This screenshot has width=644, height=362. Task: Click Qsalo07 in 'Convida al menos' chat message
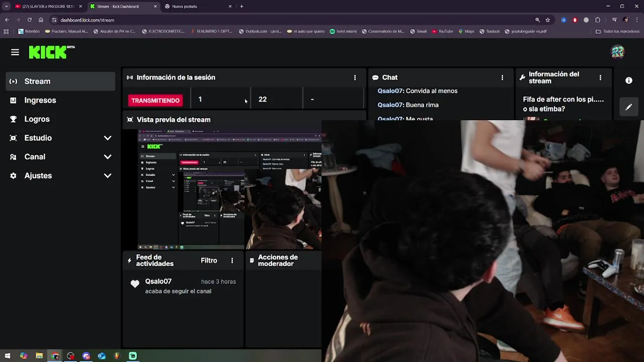[x=390, y=91]
